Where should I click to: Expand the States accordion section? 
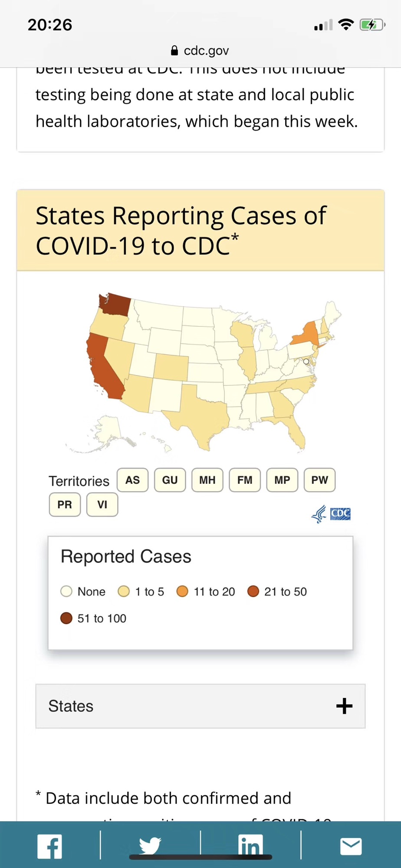(200, 706)
